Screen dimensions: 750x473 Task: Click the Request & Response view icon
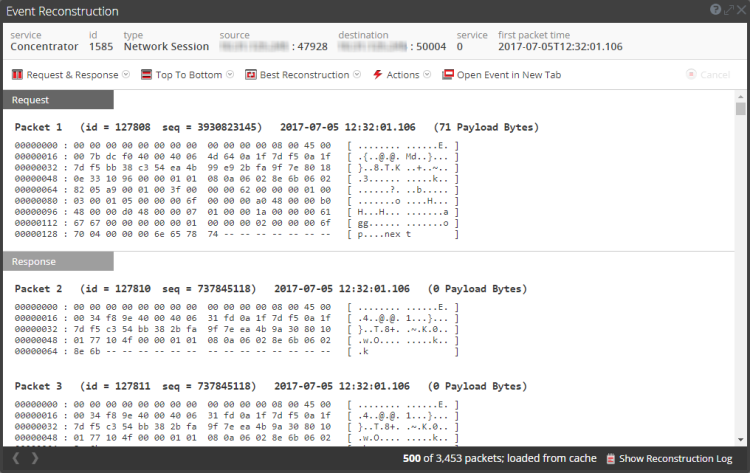(16, 75)
